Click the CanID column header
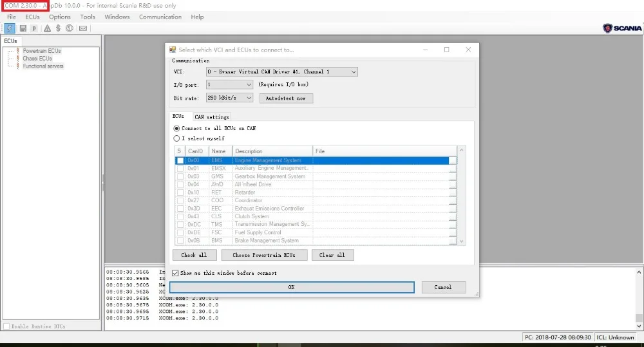Screen dimensions: 644x347 tap(197, 151)
